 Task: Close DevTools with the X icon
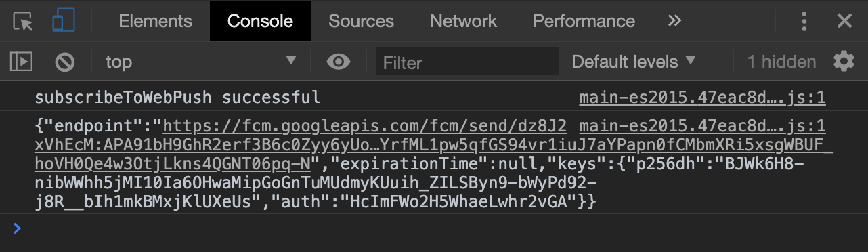coord(844,21)
